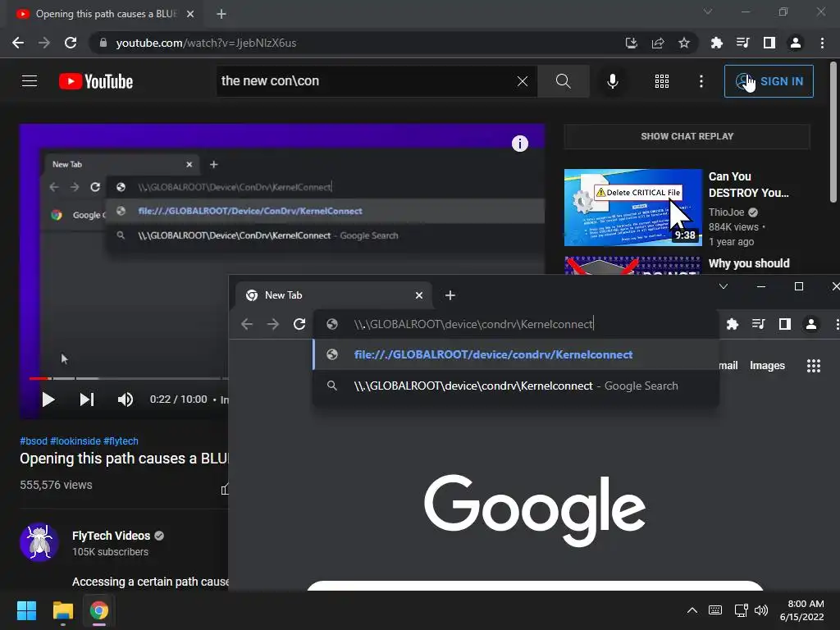Image resolution: width=840 pixels, height=630 pixels.
Task: Click the YouTube logo
Action: 96,81
